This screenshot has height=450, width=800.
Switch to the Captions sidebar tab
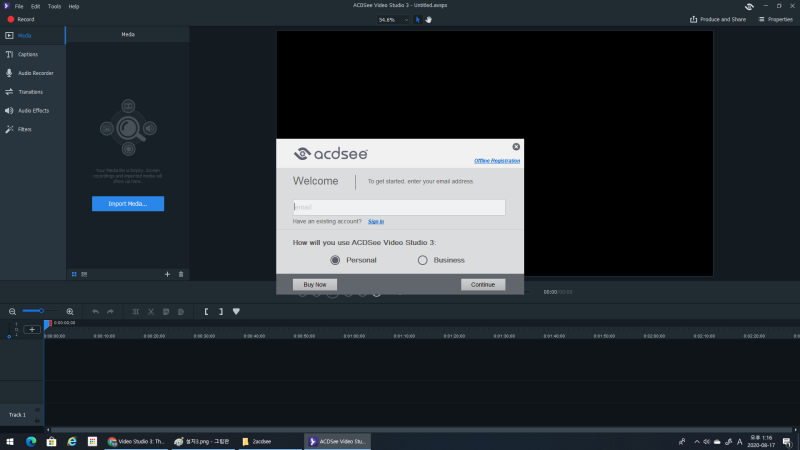[33, 54]
